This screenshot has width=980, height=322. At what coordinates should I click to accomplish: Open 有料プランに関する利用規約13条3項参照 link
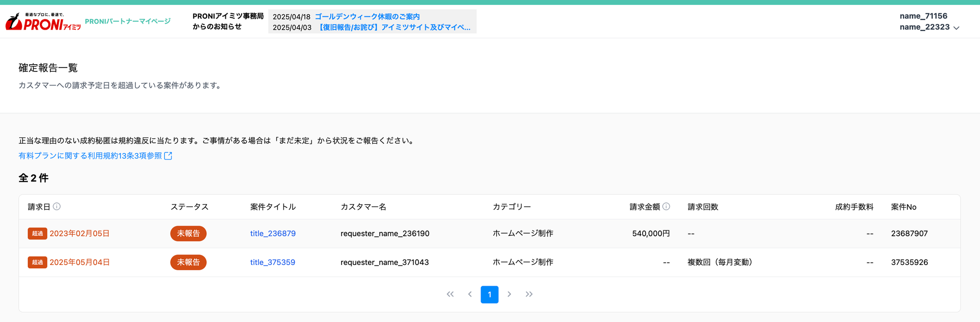point(90,156)
